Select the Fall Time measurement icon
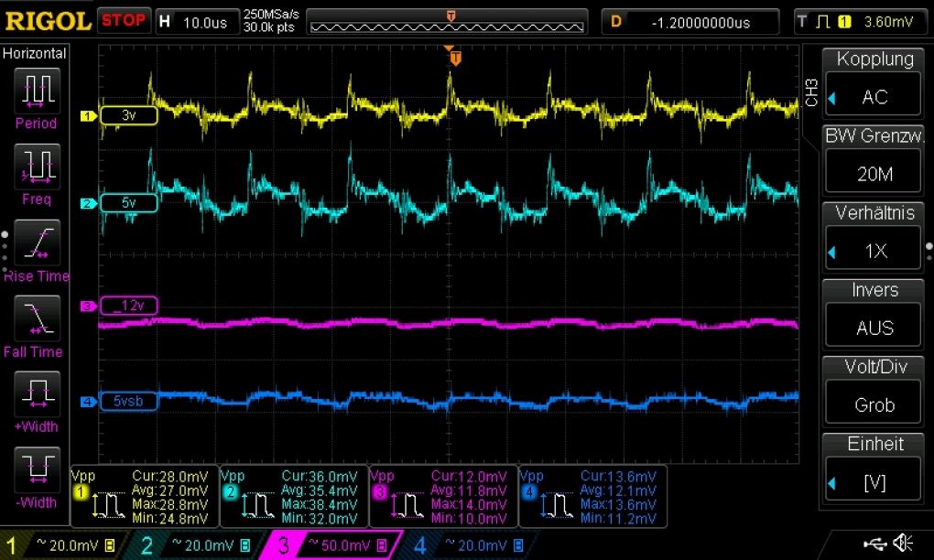The image size is (934, 560). [x=37, y=318]
